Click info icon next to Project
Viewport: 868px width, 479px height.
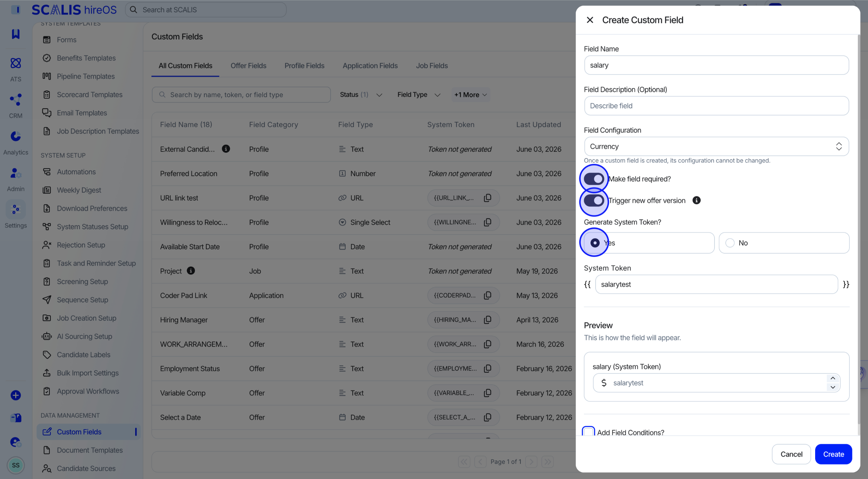[191, 270]
